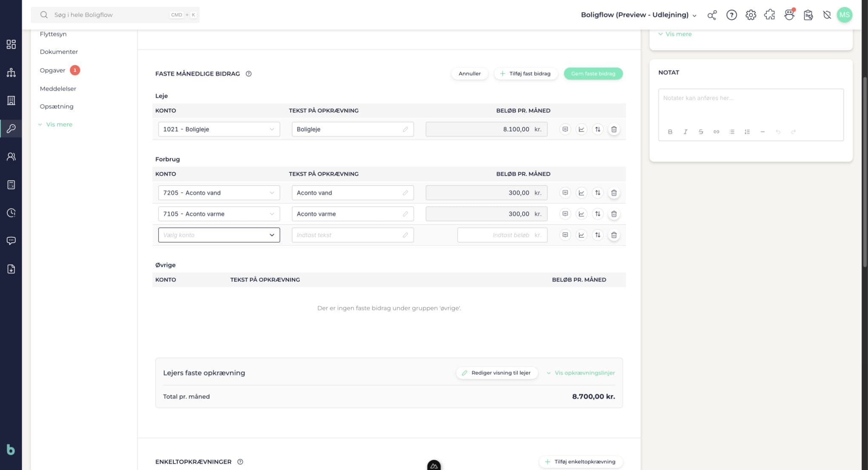The image size is (868, 470).
Task: Click Tilføj fast bidrag button
Action: coord(526,74)
